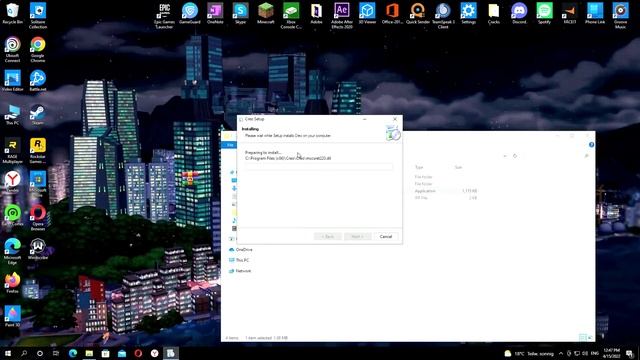Open Yandex browser desktop icon

(x=13, y=182)
